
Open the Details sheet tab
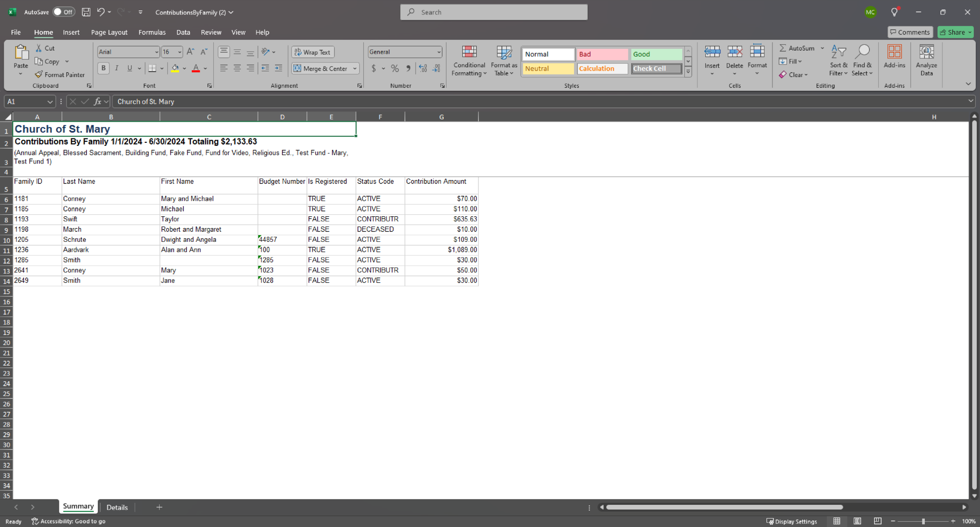117,507
